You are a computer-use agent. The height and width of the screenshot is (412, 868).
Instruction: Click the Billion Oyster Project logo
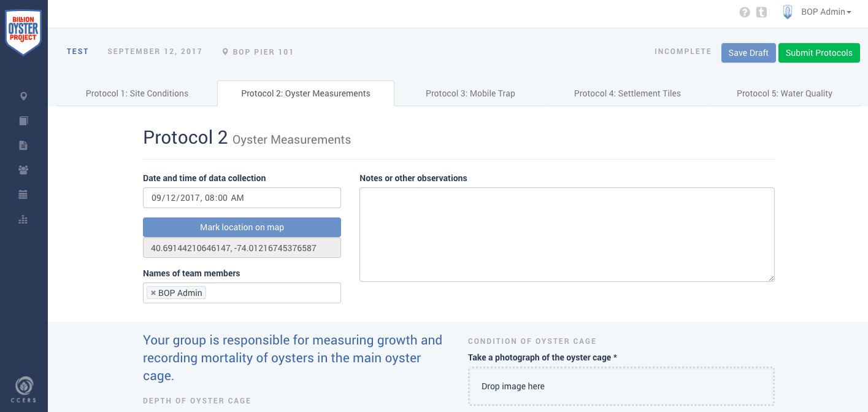point(23,31)
